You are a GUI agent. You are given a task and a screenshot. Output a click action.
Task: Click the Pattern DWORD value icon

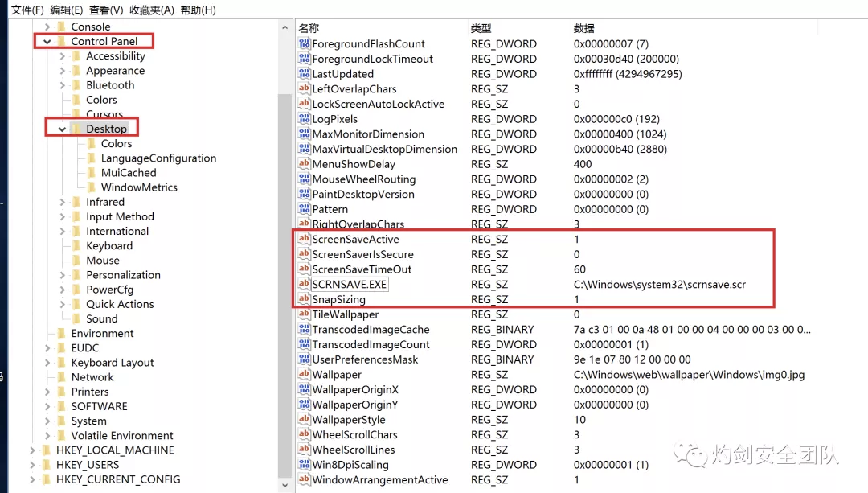[304, 209]
